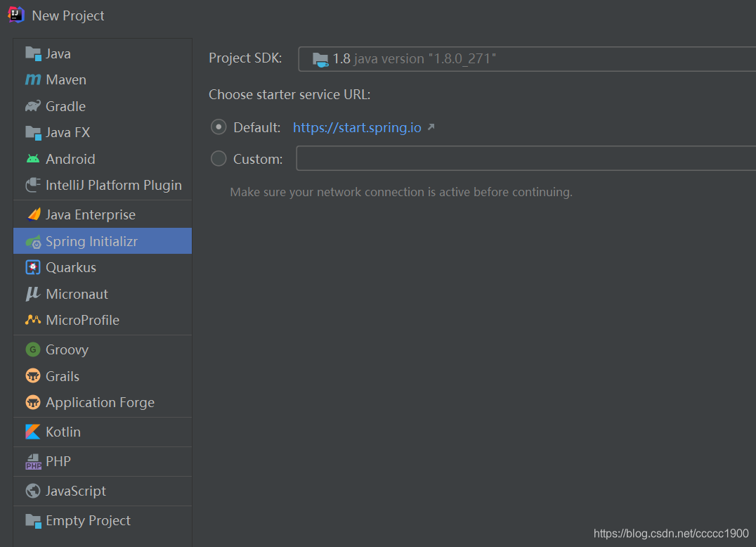Open the Project SDK dropdown
Image resolution: width=756 pixels, height=547 pixels.
[x=527, y=59]
